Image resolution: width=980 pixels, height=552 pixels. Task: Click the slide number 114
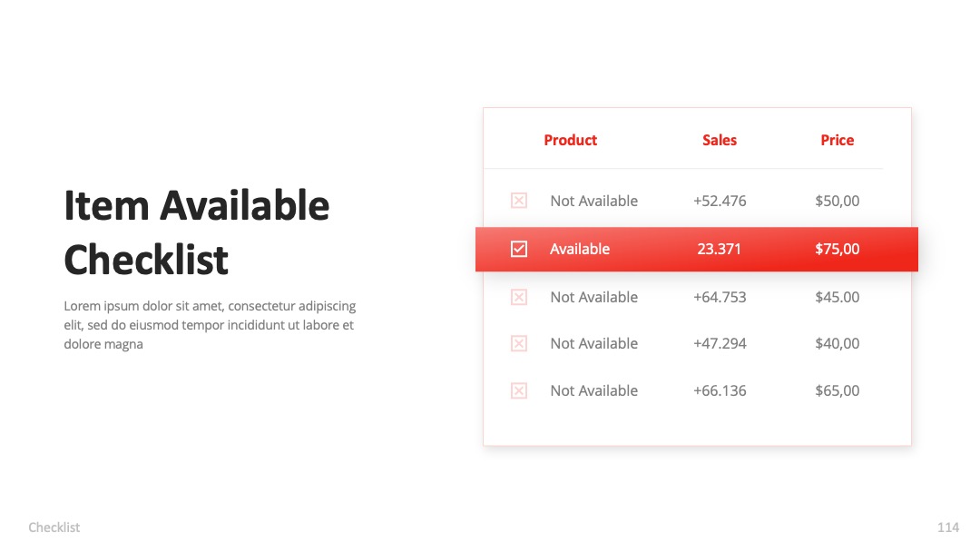948,527
